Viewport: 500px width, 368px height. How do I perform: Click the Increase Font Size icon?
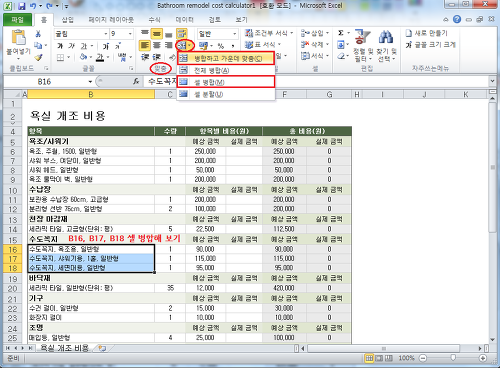(x=106, y=46)
